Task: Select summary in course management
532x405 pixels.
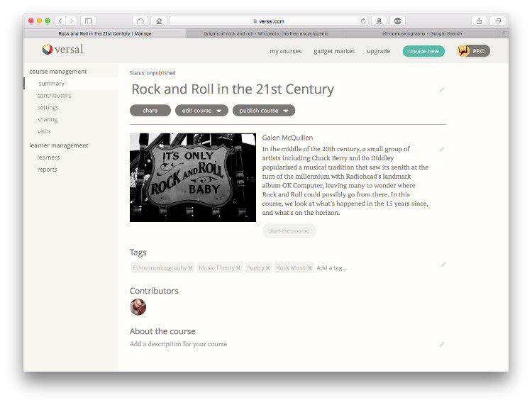Action: 51,84
